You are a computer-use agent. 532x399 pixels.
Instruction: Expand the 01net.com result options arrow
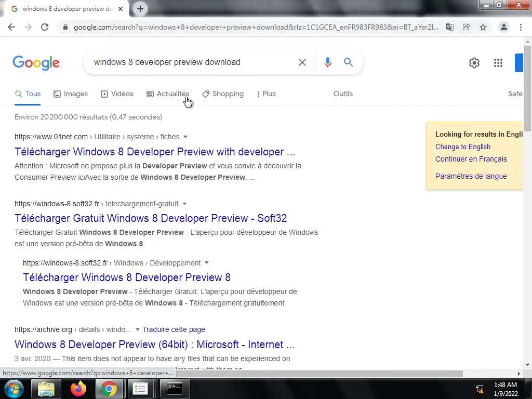(185, 137)
